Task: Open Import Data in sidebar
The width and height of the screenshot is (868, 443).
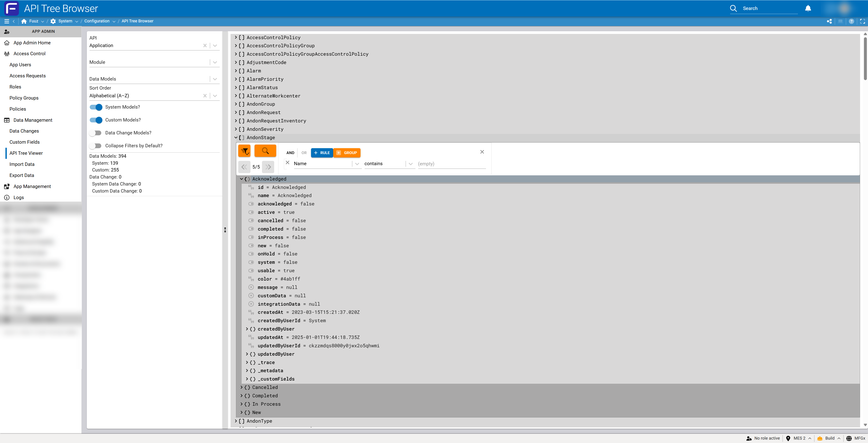Action: tap(22, 164)
